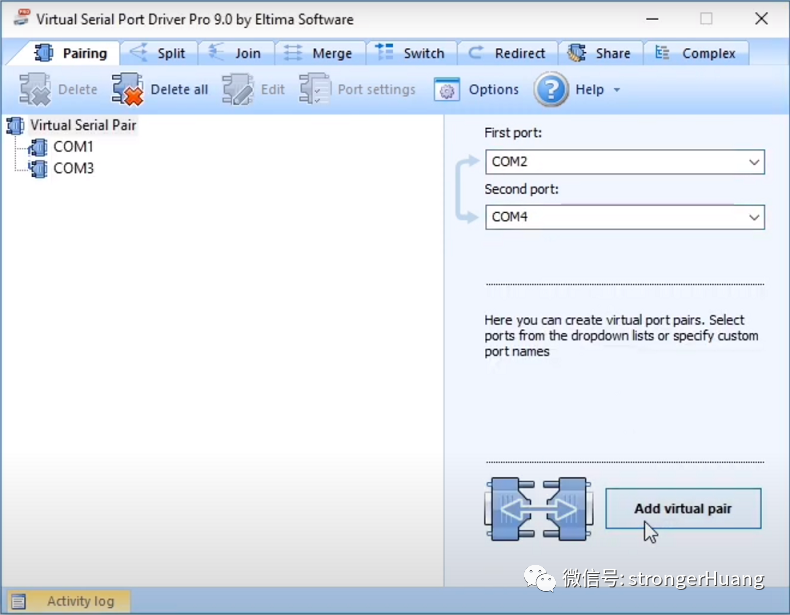The width and height of the screenshot is (790, 615).
Task: Click the Delete all icon with red X
Action: point(127,89)
